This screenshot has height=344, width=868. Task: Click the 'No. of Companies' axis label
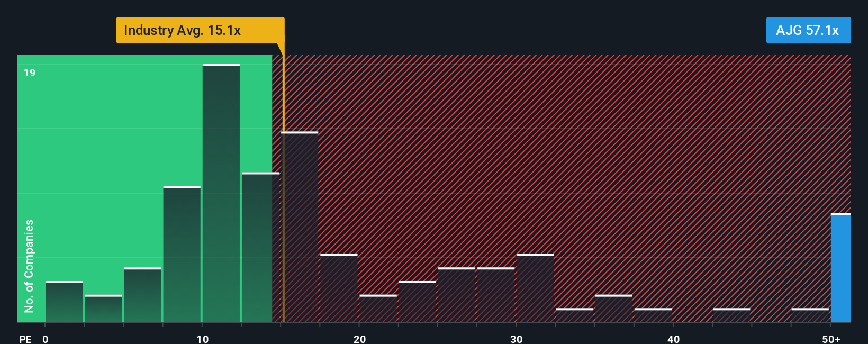pos(29,266)
